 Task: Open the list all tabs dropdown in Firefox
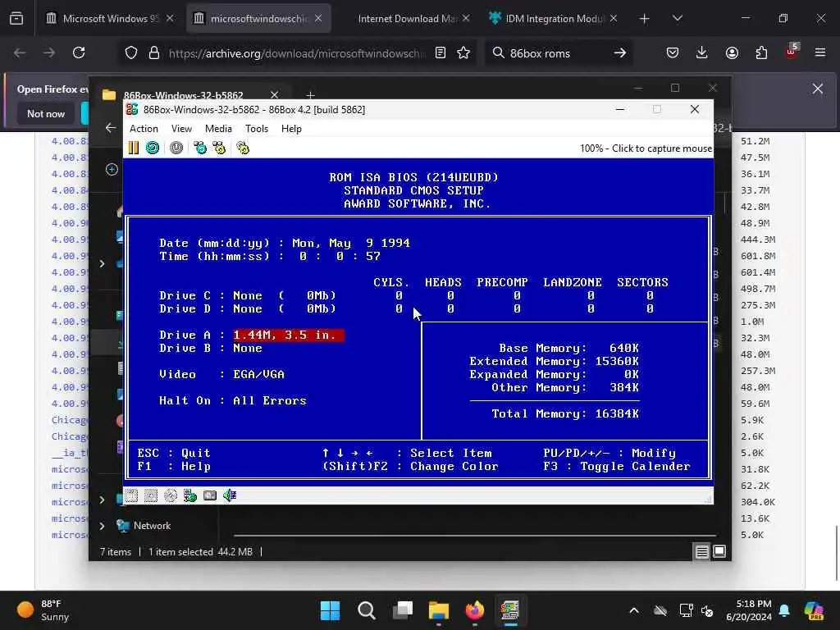coord(677,19)
